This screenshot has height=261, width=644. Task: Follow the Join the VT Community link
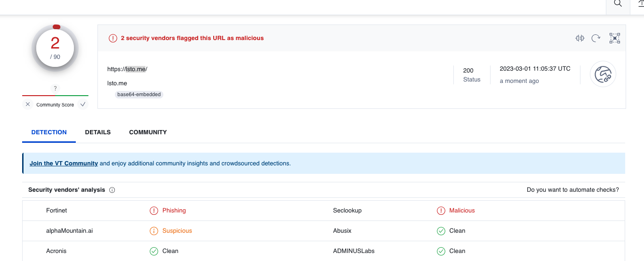coord(64,163)
